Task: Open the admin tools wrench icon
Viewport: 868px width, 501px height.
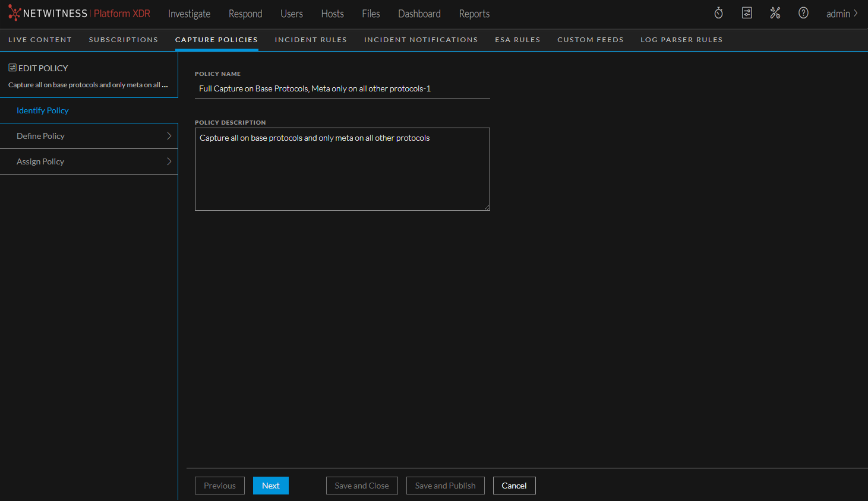Action: (775, 13)
